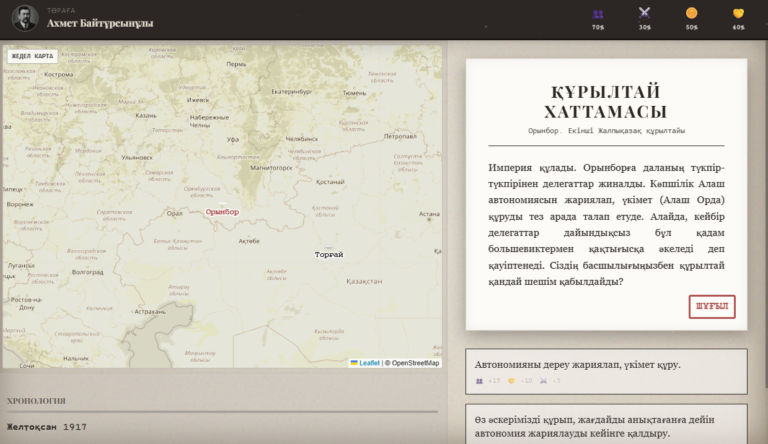
Task: Click the ҚҰРЫЛТАЙ ХАТТАМАСЫ heading
Action: point(606,102)
